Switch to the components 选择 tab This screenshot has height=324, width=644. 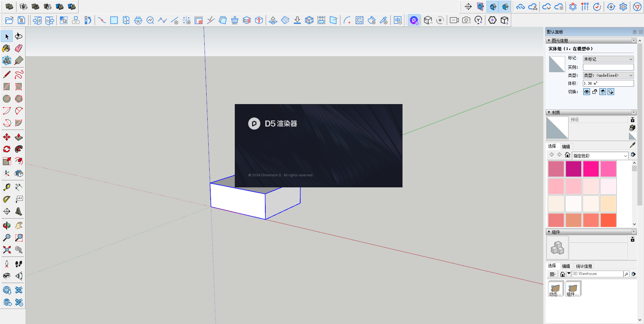552,266
